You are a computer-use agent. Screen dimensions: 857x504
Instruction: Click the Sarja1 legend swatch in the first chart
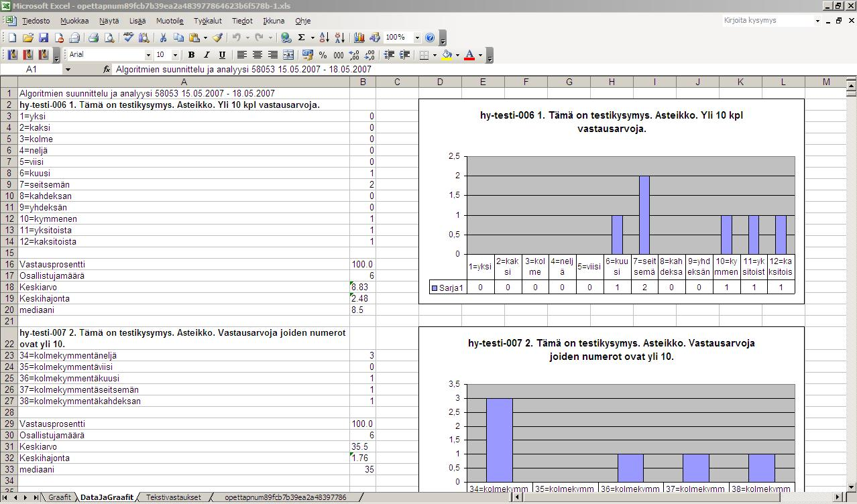pyautogui.click(x=435, y=288)
